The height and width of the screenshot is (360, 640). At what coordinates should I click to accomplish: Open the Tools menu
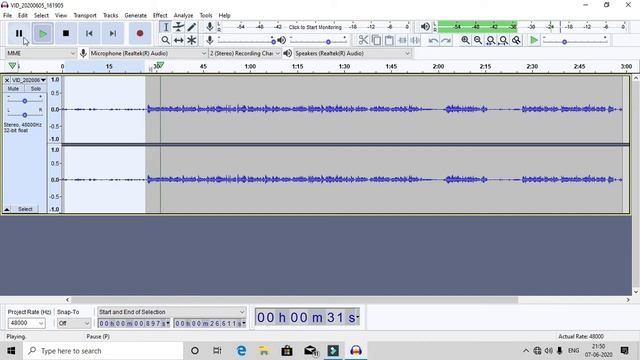point(206,15)
